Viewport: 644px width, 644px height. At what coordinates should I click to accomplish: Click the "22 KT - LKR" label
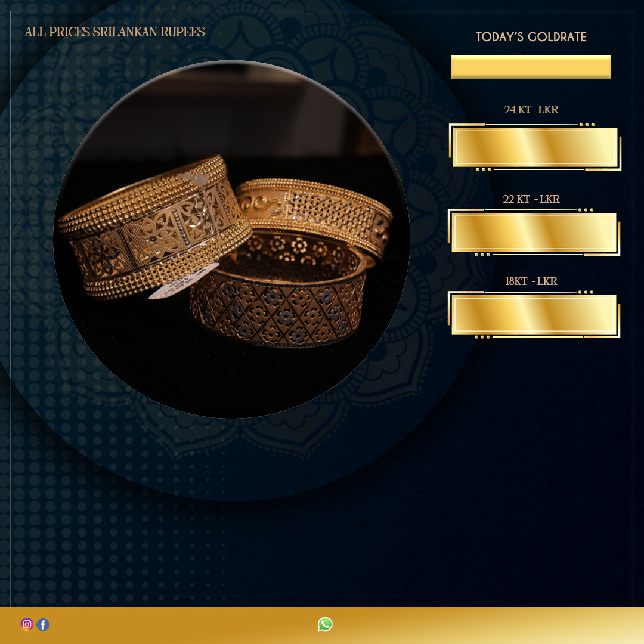coord(531,199)
